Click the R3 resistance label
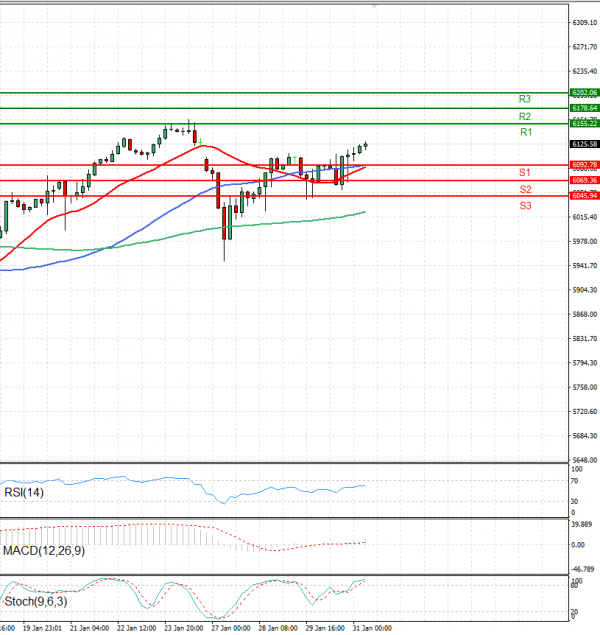600x635 pixels. tap(524, 99)
